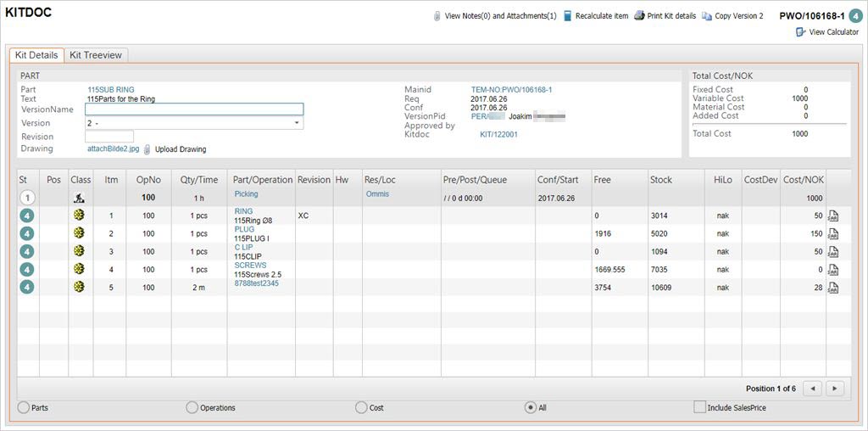Select the Cost radio button
The height and width of the screenshot is (431, 868).
coord(361,408)
